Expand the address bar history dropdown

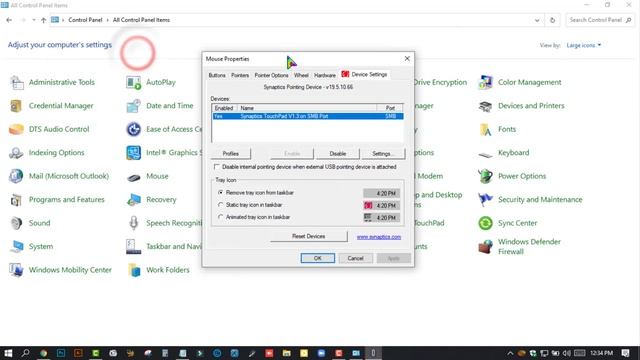(x=537, y=20)
